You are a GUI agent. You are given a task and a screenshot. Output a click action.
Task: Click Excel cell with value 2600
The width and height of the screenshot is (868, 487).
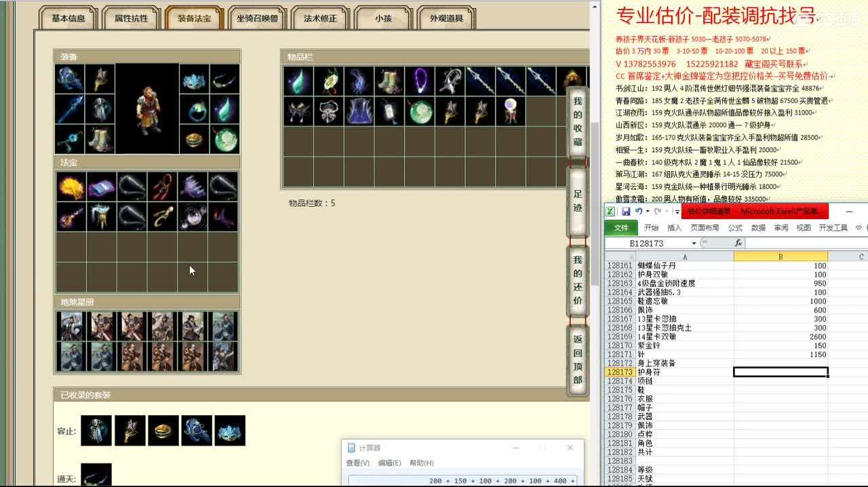tap(781, 337)
